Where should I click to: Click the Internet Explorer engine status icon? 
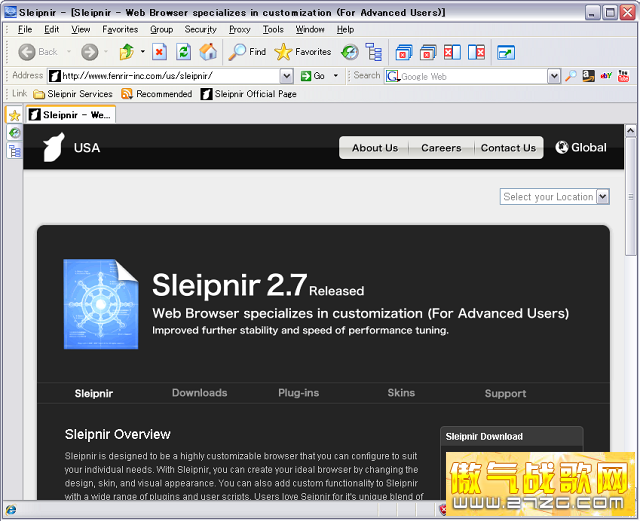click(x=11, y=510)
